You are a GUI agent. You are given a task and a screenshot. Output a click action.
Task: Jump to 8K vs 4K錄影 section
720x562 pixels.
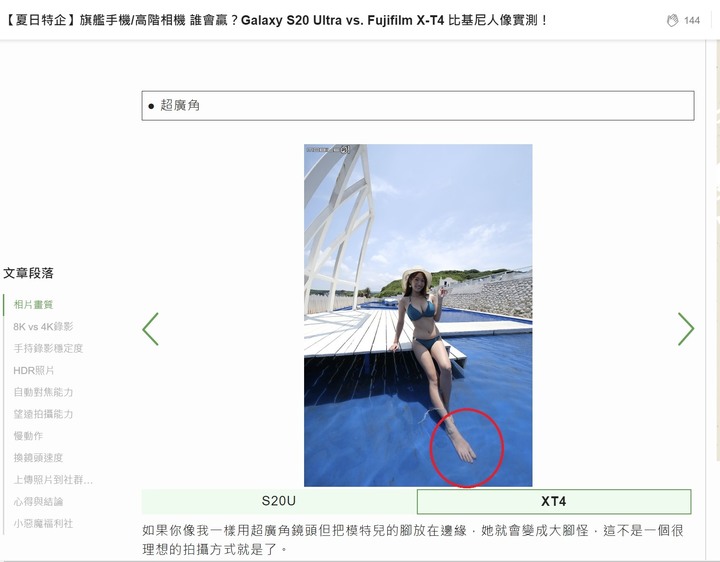[x=43, y=326]
